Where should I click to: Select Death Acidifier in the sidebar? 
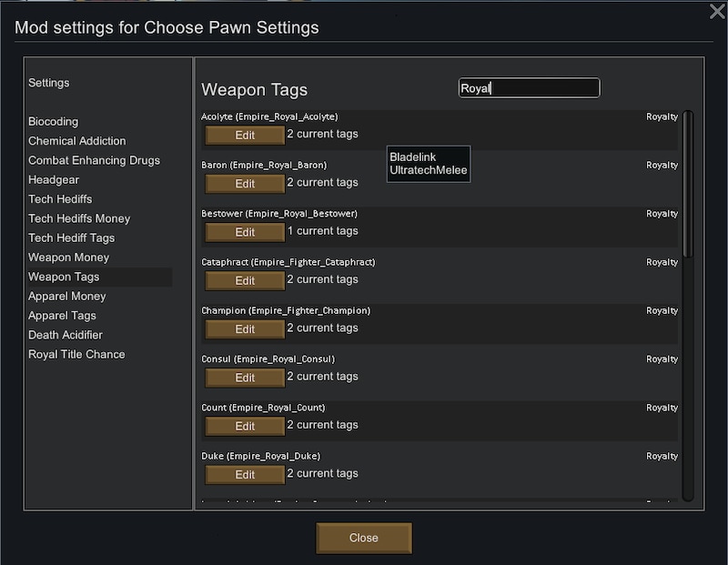coord(66,335)
